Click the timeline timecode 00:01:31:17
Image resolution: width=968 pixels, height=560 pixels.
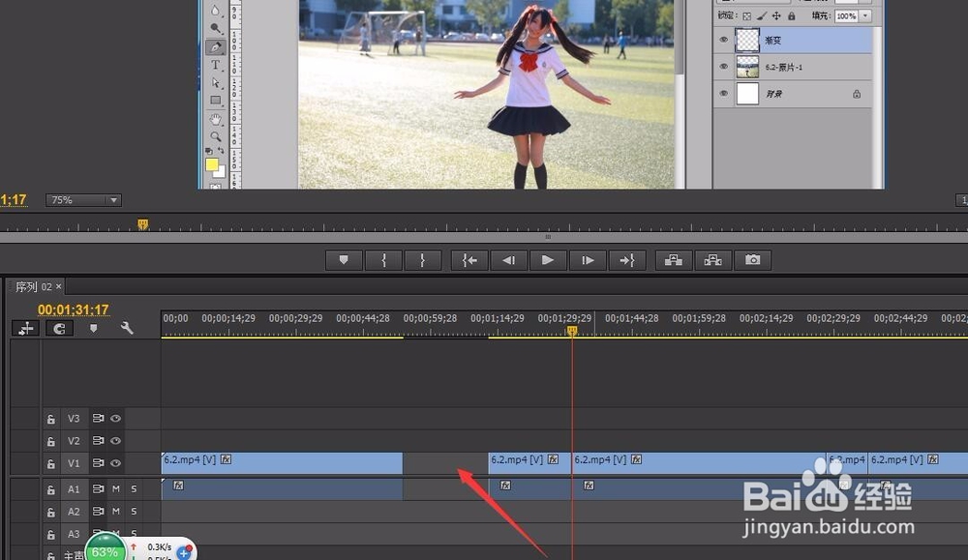tap(73, 309)
